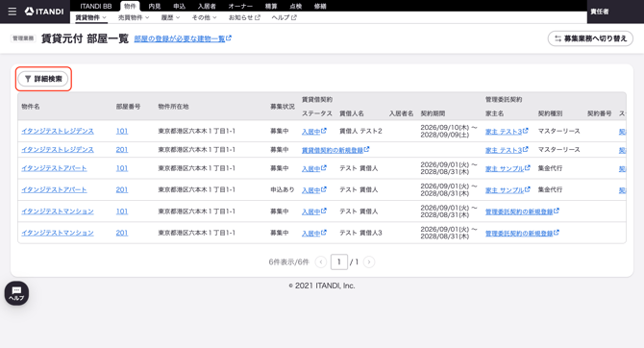Image resolution: width=644 pixels, height=348 pixels.
Task: Open イタンジテストレジデンス link in room 201 row
Action: click(58, 150)
